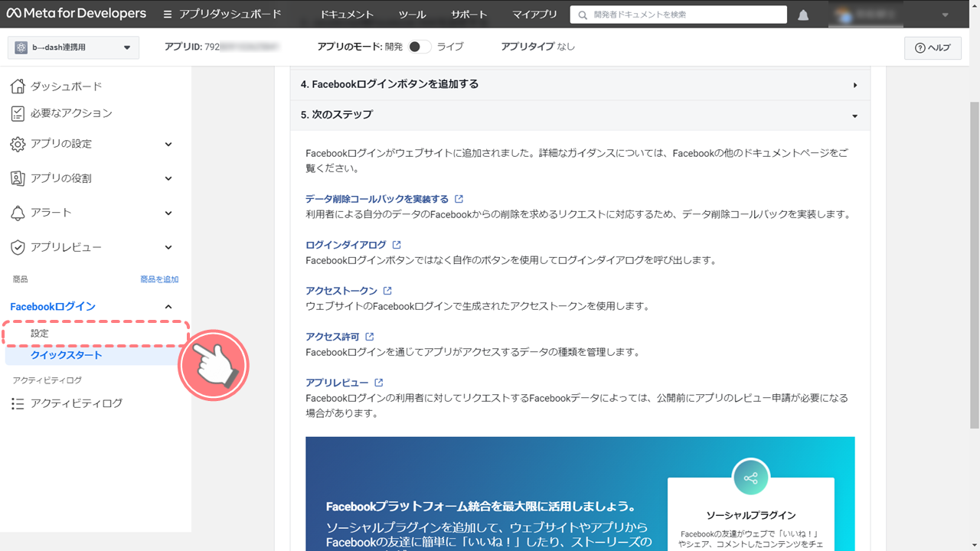Expand the アプリの設定 chevron
The height and width of the screenshot is (551, 980).
[168, 144]
